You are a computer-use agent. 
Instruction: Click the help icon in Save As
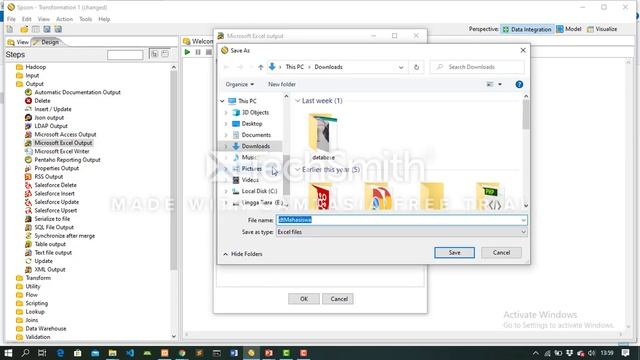pyautogui.click(x=519, y=84)
